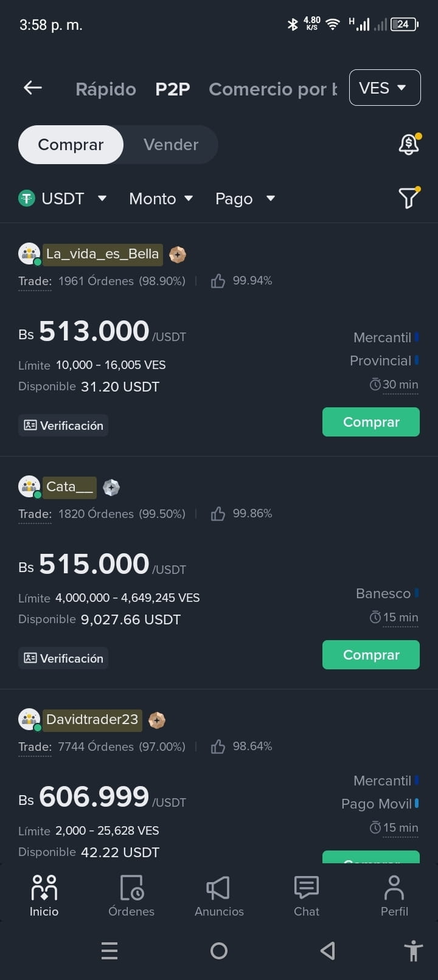Expand the VES currency dropdown
Screen dimensions: 438x980
coord(385,88)
